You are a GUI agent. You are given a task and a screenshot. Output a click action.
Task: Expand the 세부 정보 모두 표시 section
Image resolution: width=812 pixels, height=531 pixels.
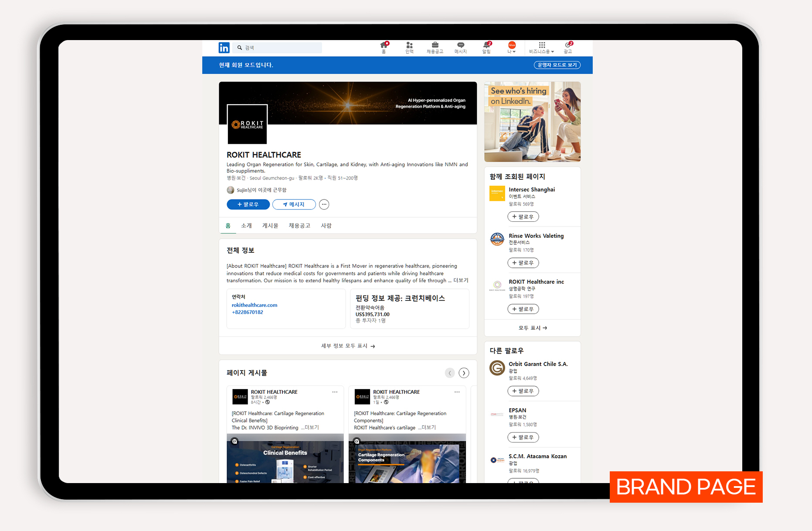pyautogui.click(x=348, y=346)
